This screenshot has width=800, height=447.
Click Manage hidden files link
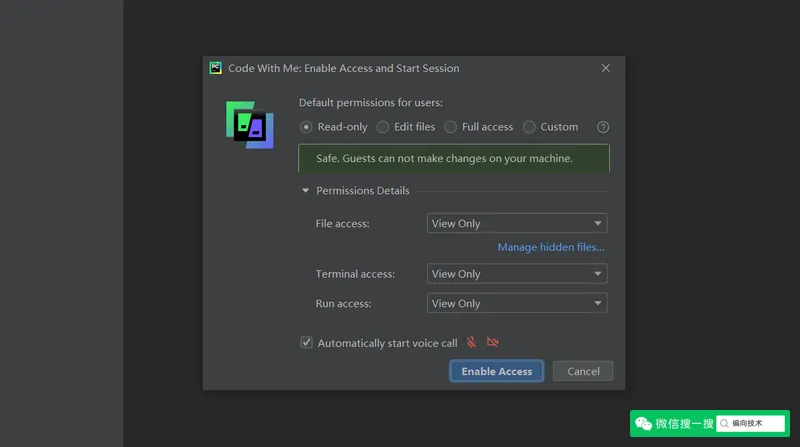point(551,247)
